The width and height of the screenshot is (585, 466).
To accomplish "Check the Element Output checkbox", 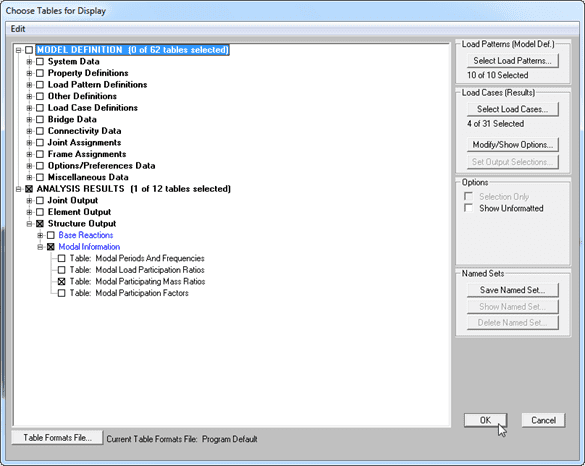I will (40, 212).
